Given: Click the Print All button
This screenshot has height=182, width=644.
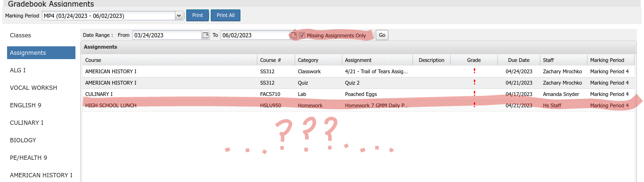Looking at the screenshot, I should click(225, 16).
